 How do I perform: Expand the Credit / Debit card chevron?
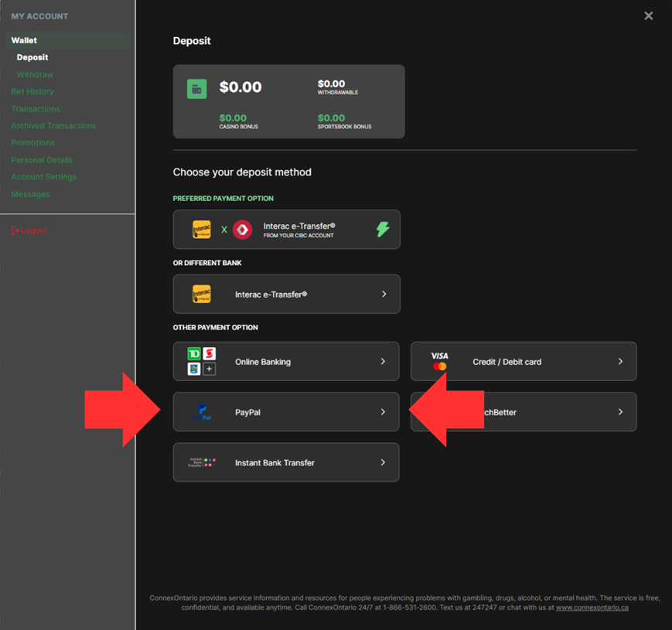tap(620, 361)
